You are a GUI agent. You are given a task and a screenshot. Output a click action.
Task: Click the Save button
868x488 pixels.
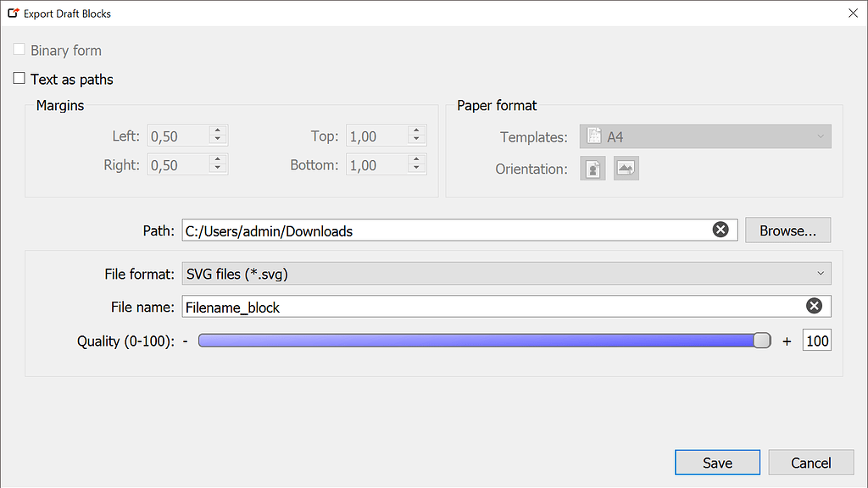[x=717, y=462]
